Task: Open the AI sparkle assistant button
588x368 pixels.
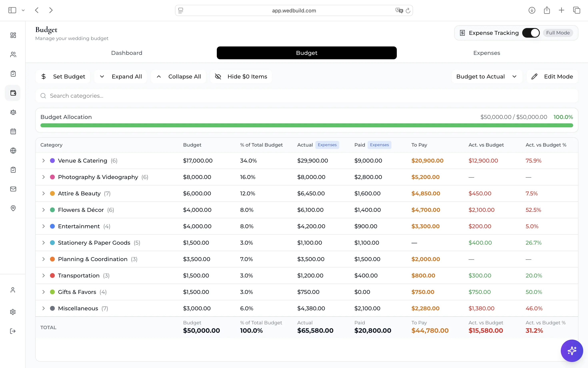Action: (572, 351)
